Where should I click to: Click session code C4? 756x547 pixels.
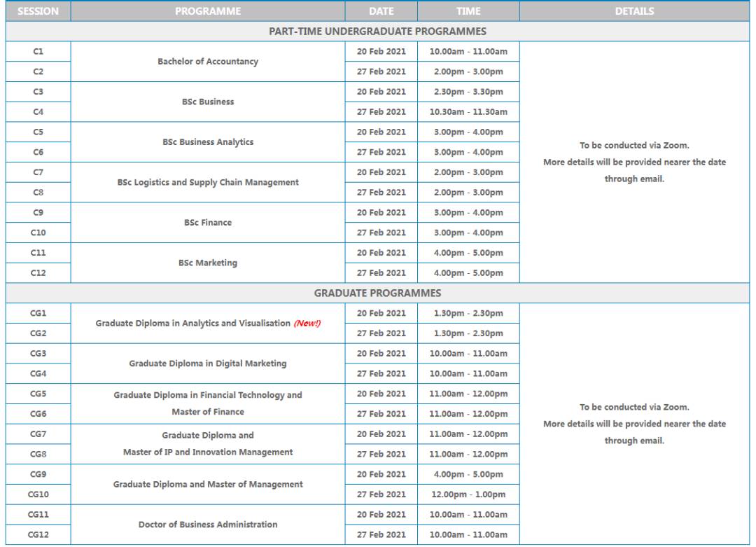[x=38, y=112]
